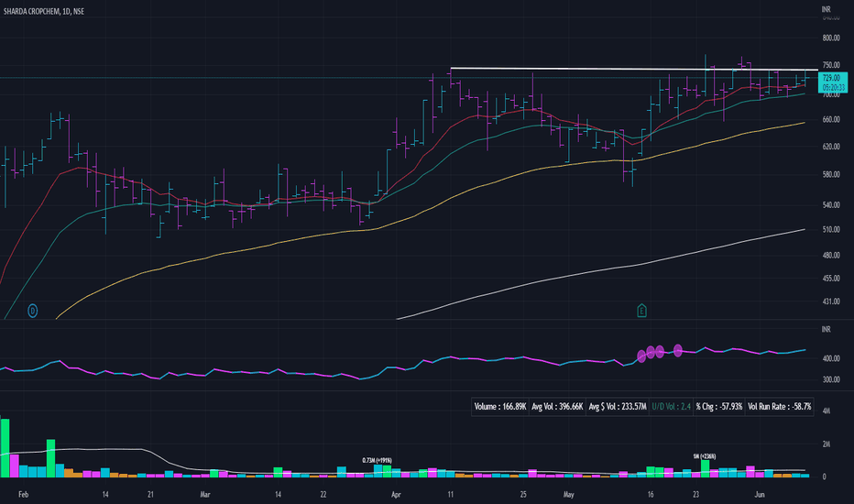This screenshot has width=854, height=504.
Task: Click the 480.00 price axis label
Action: 831,255
